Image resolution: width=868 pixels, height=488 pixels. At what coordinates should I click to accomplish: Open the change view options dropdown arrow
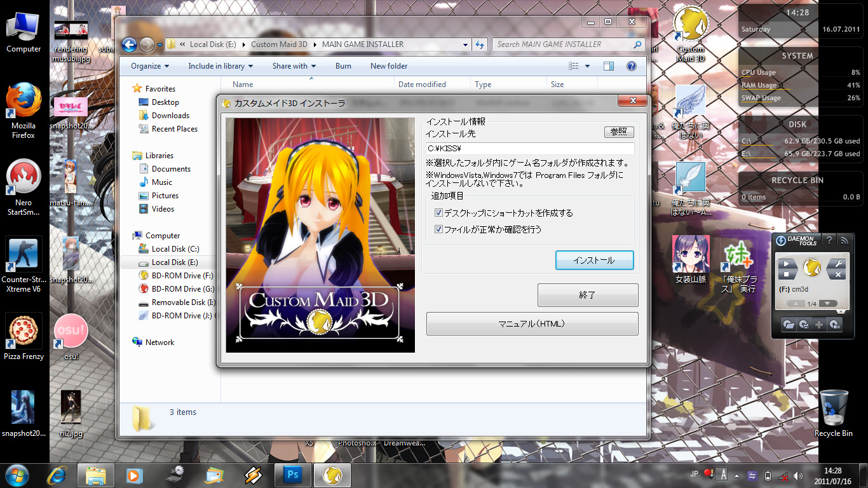point(587,66)
